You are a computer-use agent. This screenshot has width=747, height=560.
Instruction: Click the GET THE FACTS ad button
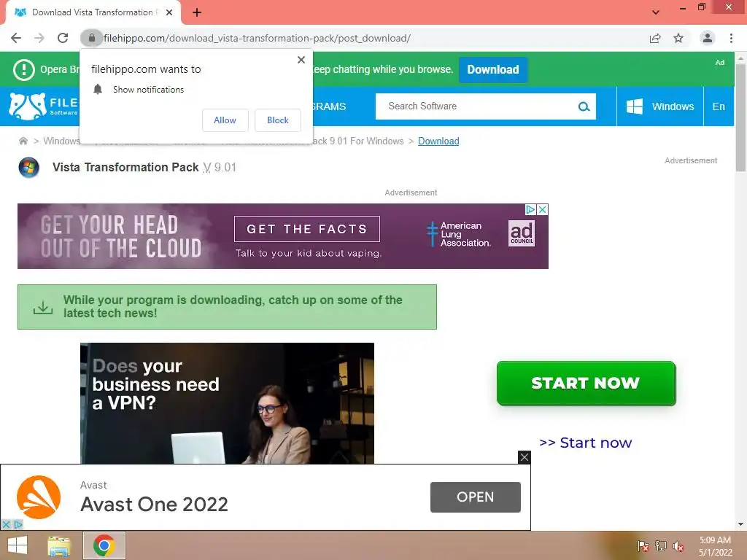click(307, 229)
